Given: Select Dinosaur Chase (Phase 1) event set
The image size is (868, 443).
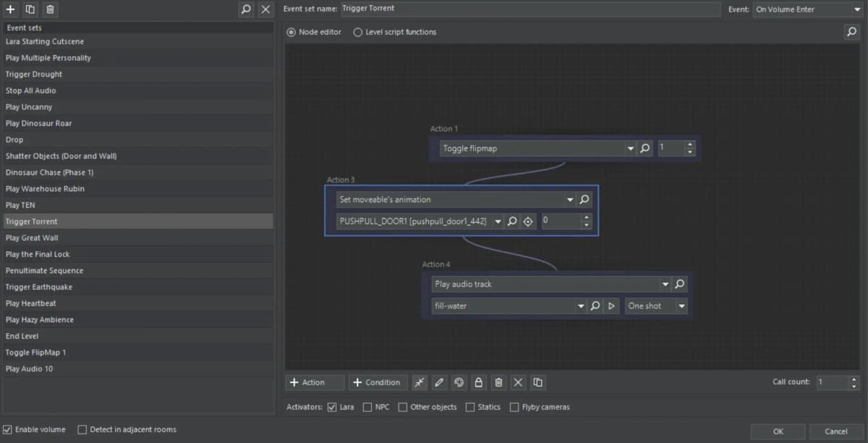Looking at the screenshot, I should click(x=137, y=172).
